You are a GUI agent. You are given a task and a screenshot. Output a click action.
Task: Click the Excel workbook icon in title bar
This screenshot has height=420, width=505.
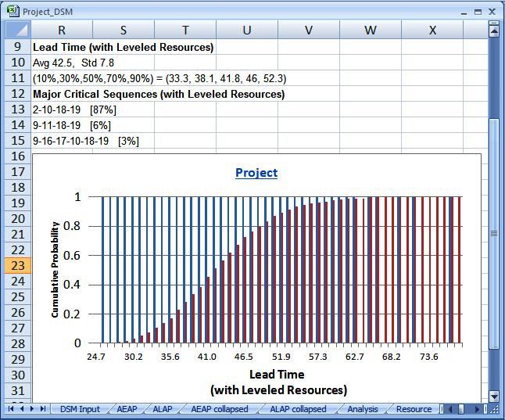click(13, 11)
